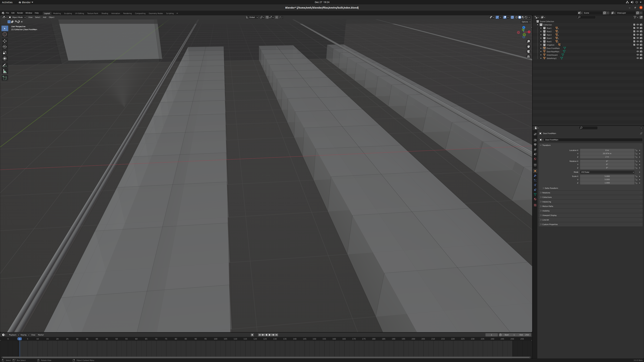The image size is (644, 362).
Task: Toggle proportional editing in the viewport header
Action: pyautogui.click(x=277, y=17)
